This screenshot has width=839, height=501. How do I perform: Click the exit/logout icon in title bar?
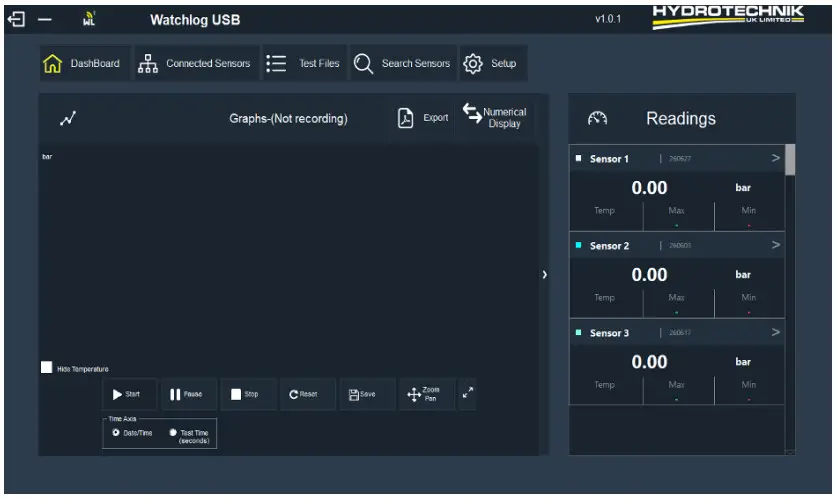coord(16,20)
